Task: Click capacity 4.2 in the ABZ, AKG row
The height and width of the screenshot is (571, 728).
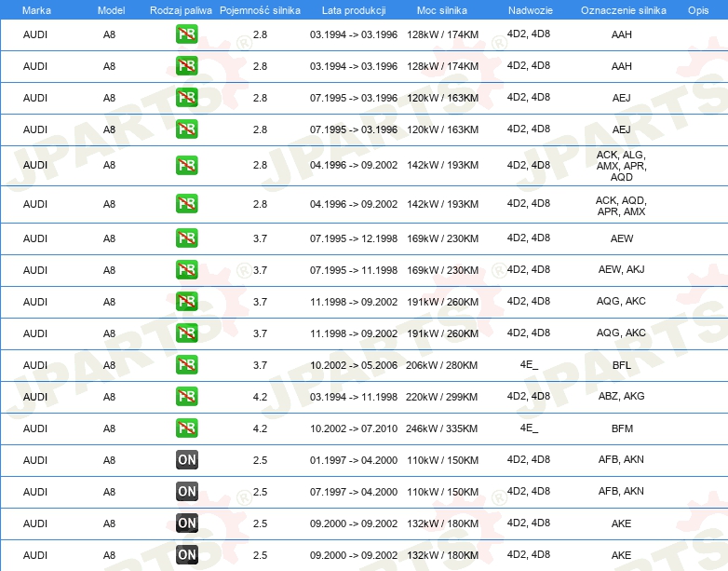Action: pos(260,397)
